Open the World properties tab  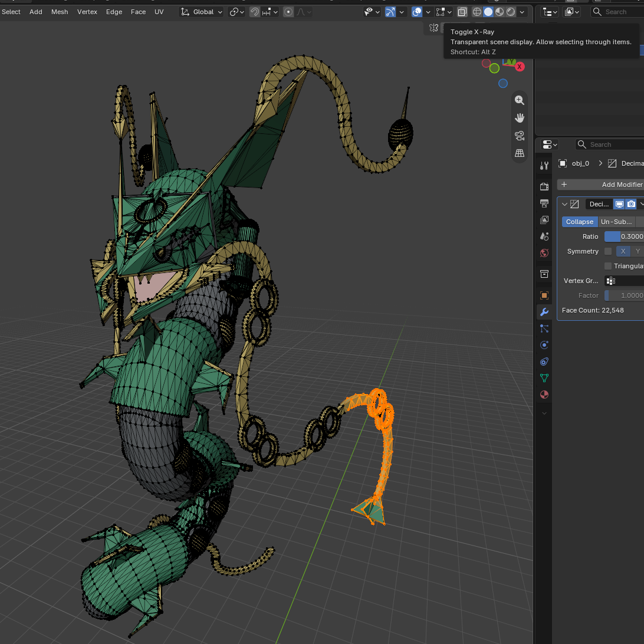coord(544,252)
